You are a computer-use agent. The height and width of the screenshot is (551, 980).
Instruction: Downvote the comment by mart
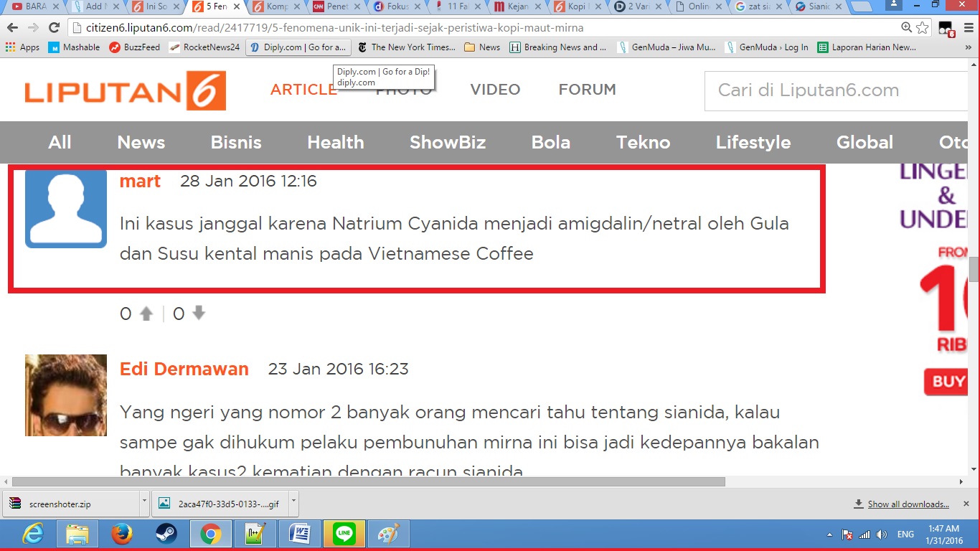199,314
